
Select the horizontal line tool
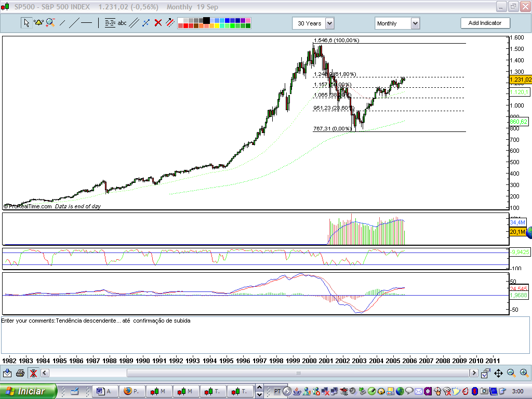(x=86, y=23)
